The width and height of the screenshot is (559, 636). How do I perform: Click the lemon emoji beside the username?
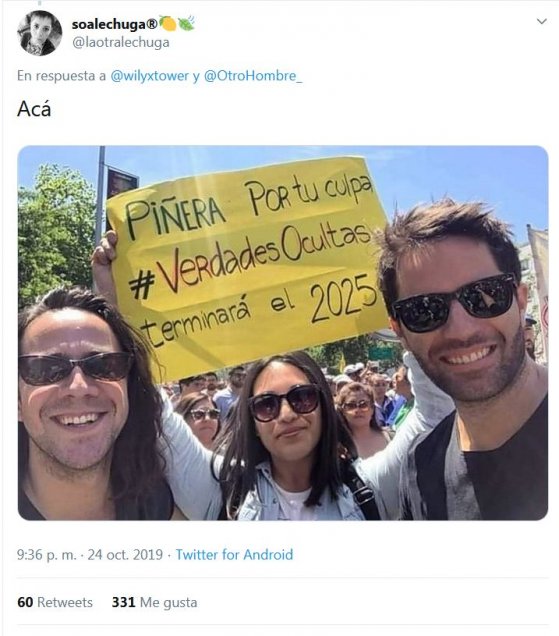(x=168, y=24)
